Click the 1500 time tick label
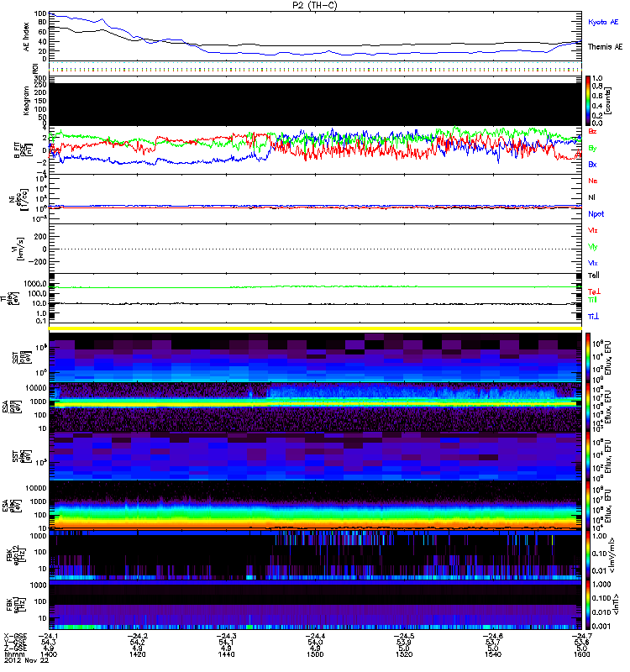The width and height of the screenshot is (630, 672). pos(315,654)
